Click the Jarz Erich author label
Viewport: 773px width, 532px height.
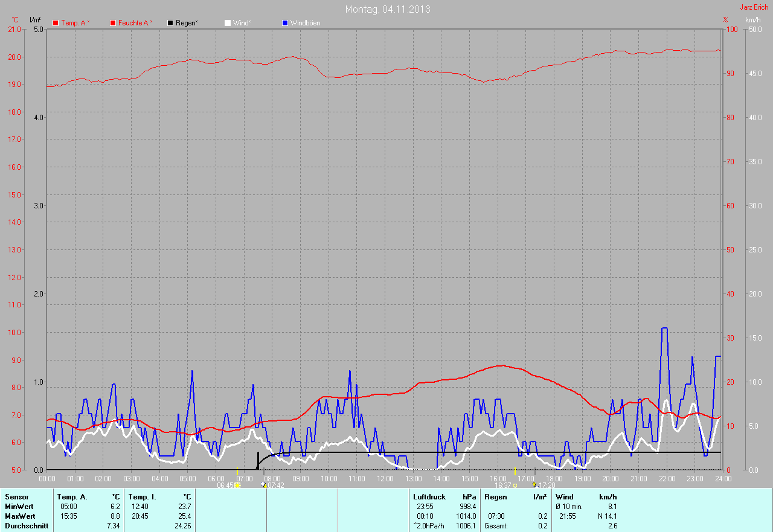click(x=754, y=7)
